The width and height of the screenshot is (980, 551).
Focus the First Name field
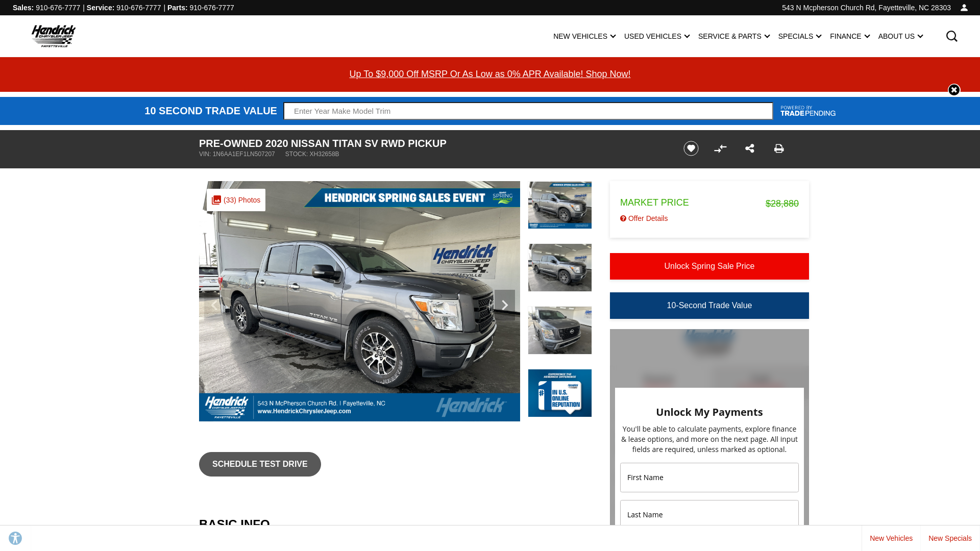click(x=709, y=478)
